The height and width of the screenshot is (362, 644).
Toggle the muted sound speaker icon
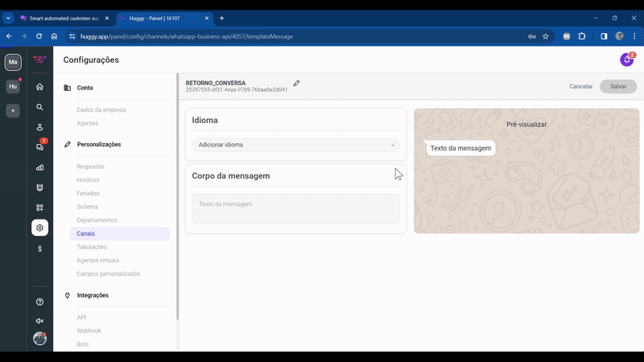39,321
